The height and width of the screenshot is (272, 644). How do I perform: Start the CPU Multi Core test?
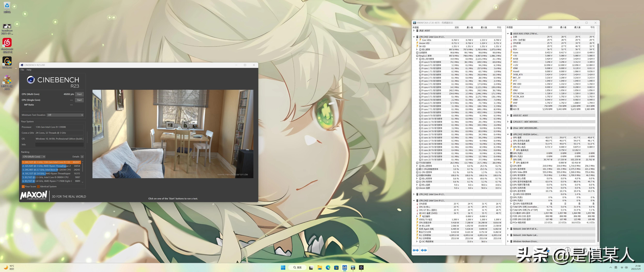coord(79,94)
